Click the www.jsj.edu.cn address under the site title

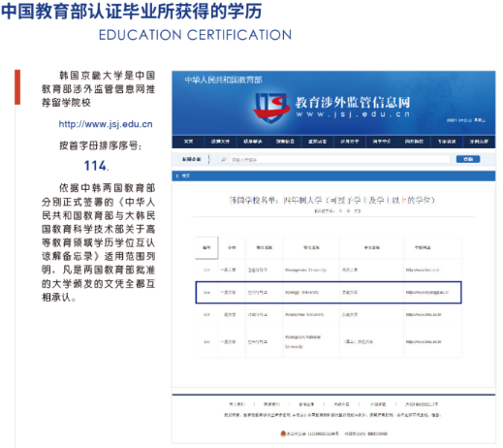(353, 114)
